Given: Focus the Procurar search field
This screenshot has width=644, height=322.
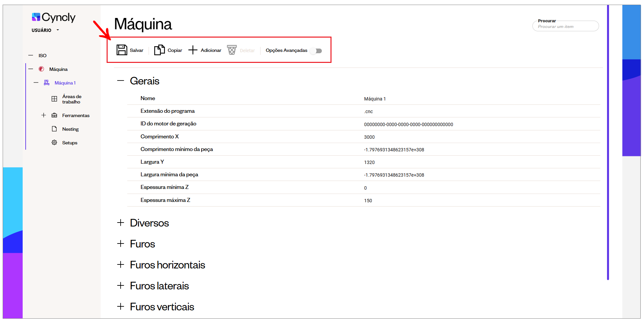Looking at the screenshot, I should pyautogui.click(x=565, y=26).
